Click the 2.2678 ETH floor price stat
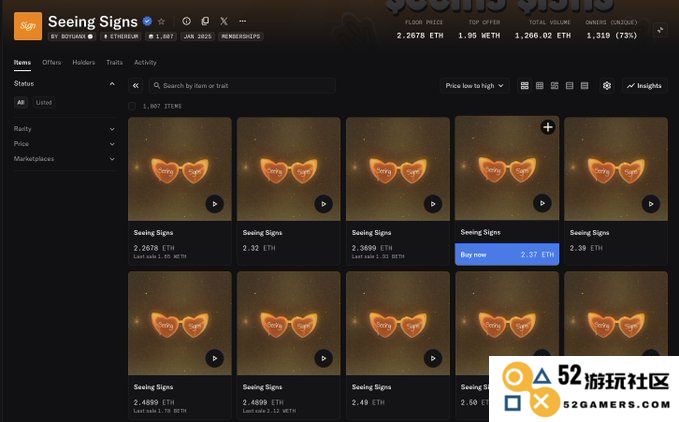 click(x=420, y=35)
